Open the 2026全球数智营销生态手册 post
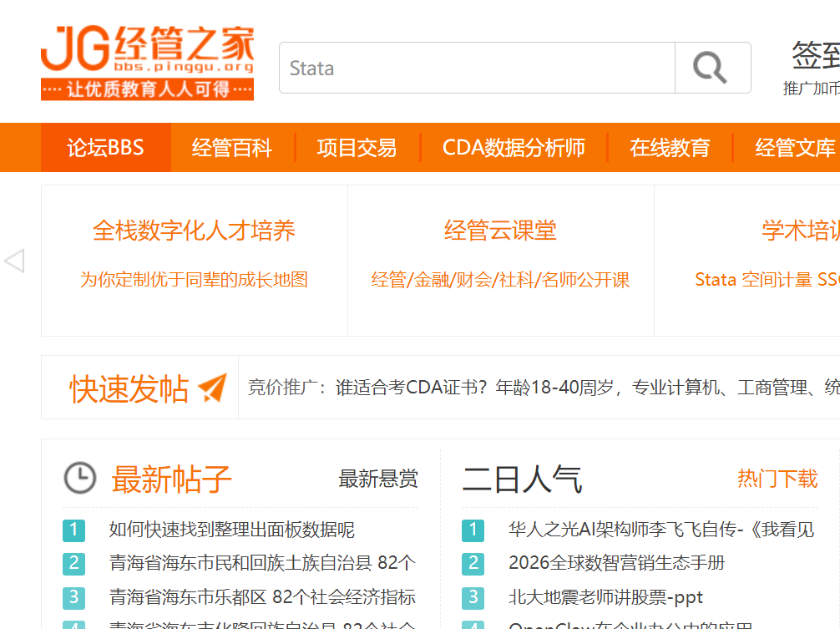The height and width of the screenshot is (629, 840). click(x=616, y=563)
